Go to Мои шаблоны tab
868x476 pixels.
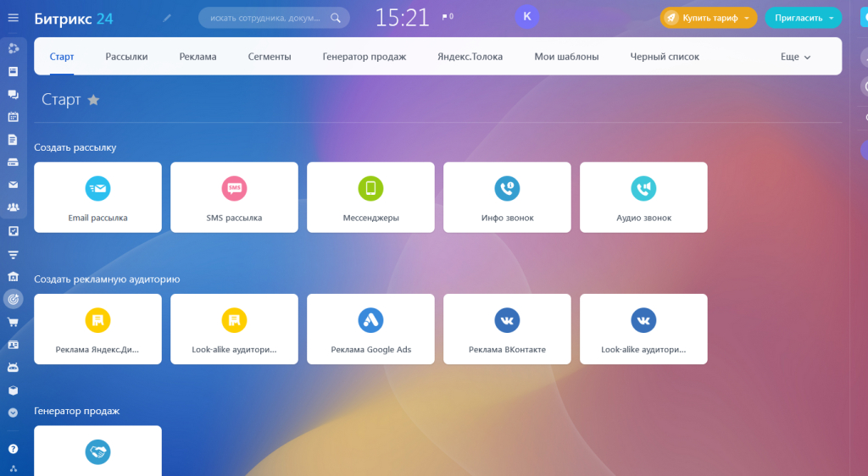coord(566,57)
